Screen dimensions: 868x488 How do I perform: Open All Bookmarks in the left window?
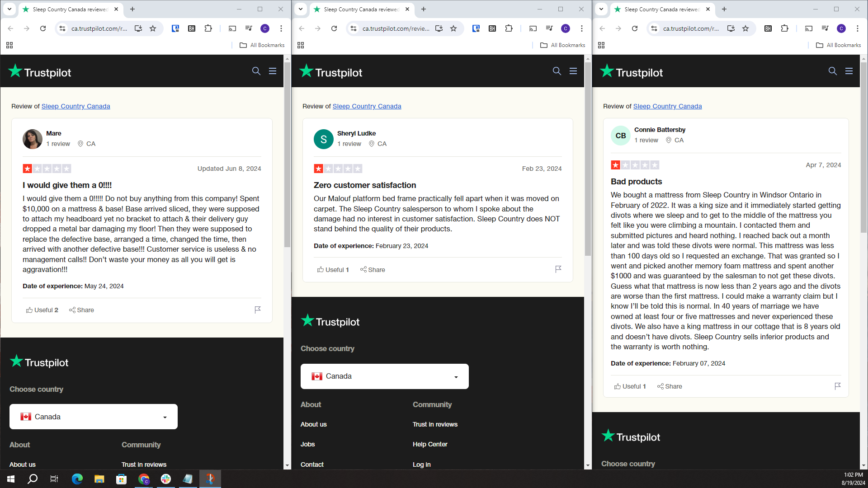coord(262,45)
